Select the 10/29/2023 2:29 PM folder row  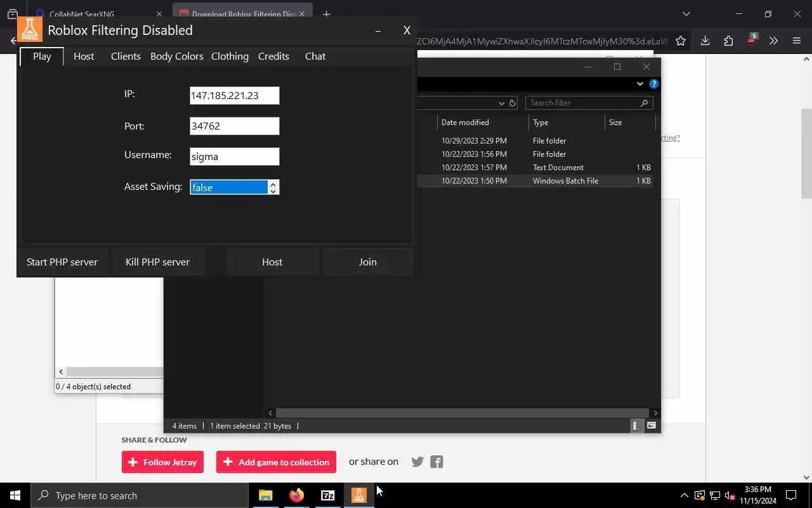[x=535, y=141]
